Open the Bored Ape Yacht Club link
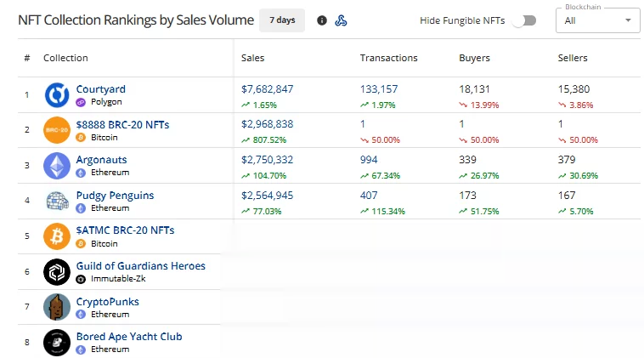The width and height of the screenshot is (644, 358). (x=129, y=337)
